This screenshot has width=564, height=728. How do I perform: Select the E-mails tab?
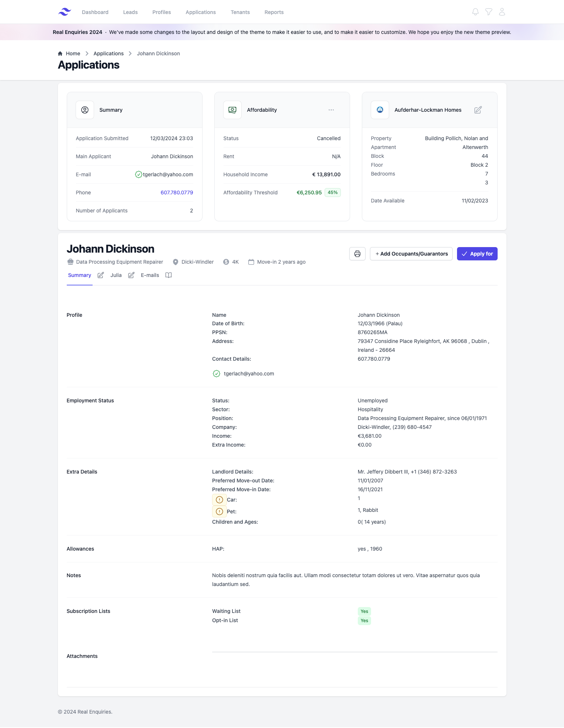[x=150, y=275]
